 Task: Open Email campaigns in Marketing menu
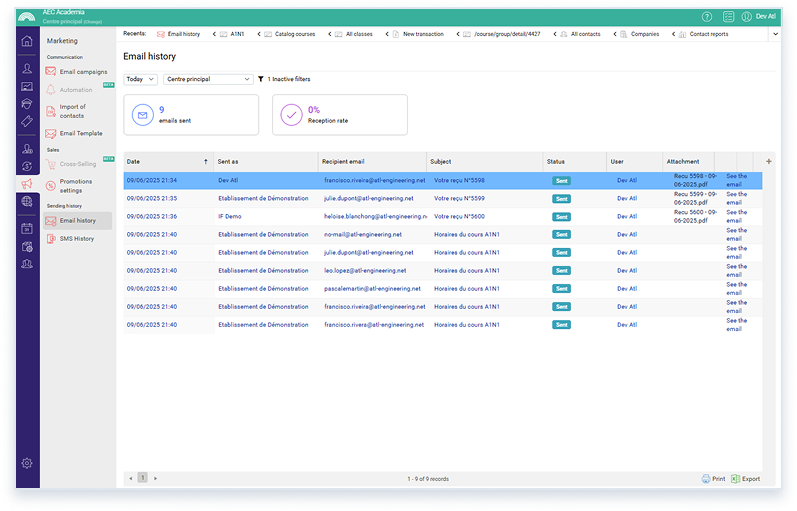83,72
